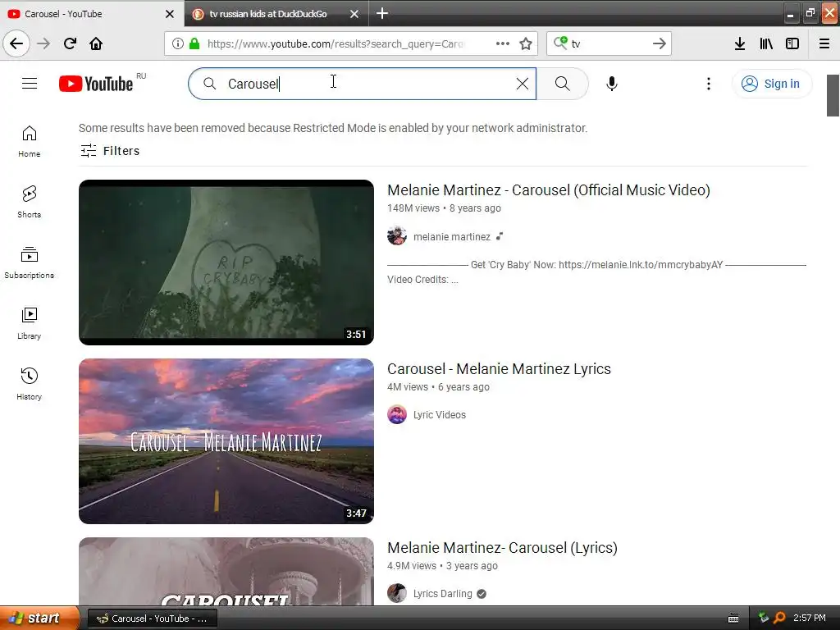Open Melanie Martinez Carousel Official Music Video thumbnail
840x630 pixels.
click(x=226, y=262)
